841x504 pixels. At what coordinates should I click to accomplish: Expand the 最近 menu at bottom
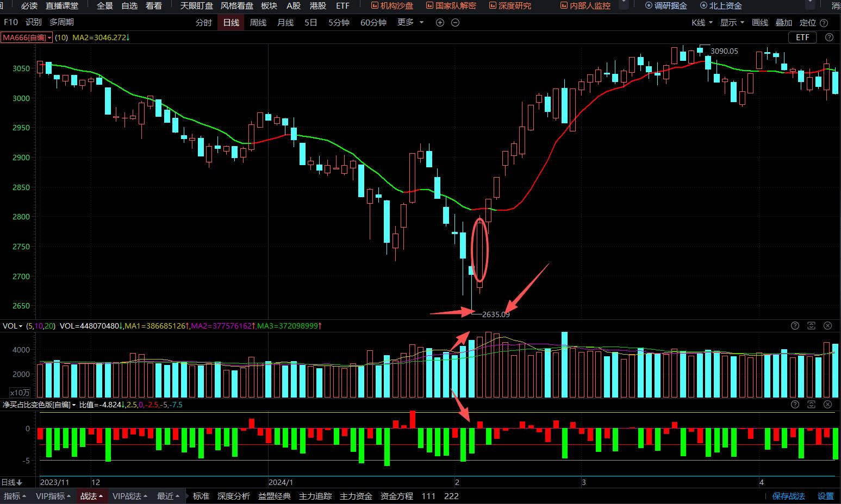pyautogui.click(x=169, y=496)
